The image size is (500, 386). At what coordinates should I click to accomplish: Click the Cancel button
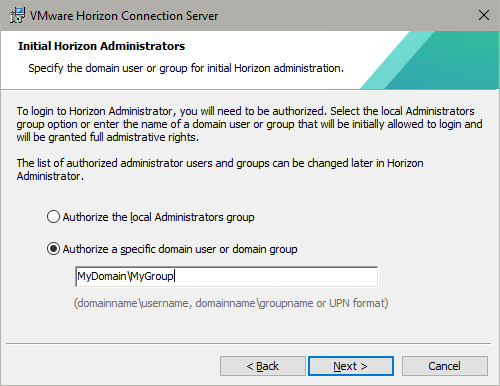point(445,366)
